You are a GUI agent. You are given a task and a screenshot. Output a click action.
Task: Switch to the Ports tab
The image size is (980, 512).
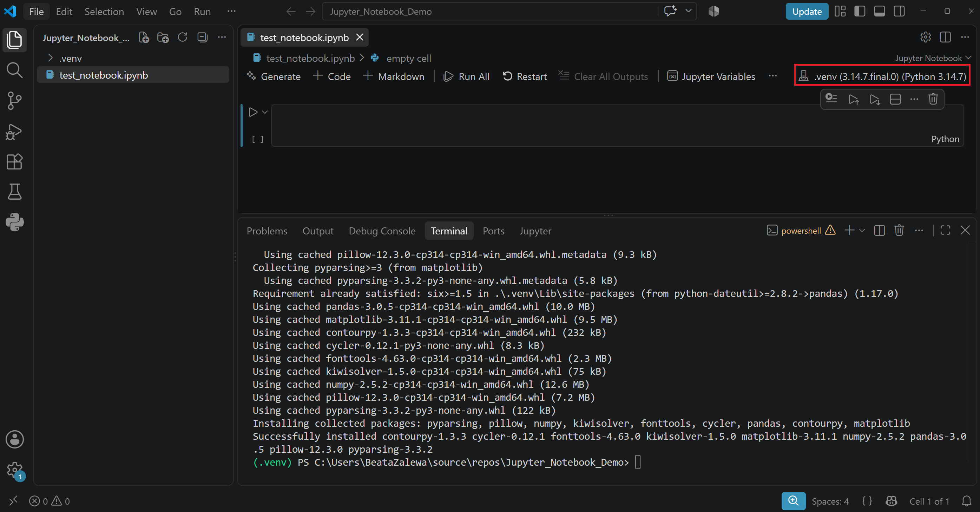pos(493,231)
